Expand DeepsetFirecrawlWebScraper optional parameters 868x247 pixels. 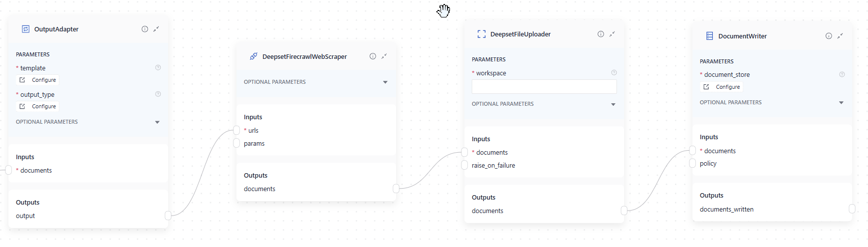[385, 82]
